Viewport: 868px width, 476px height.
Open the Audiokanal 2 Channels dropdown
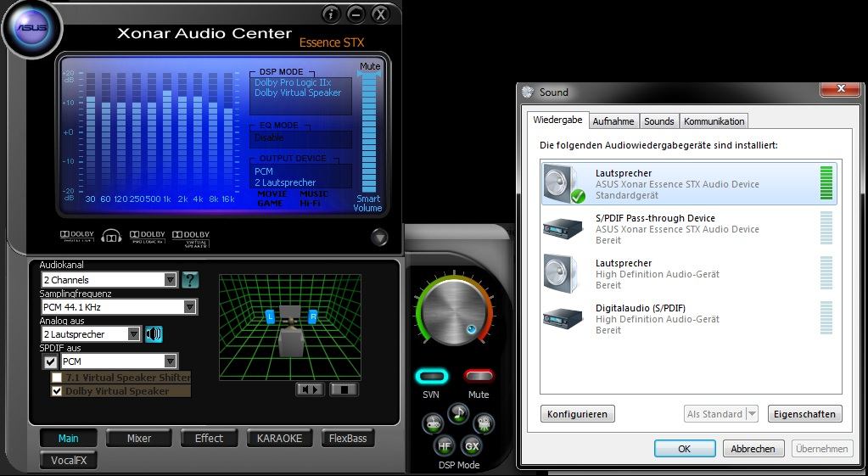109,279
